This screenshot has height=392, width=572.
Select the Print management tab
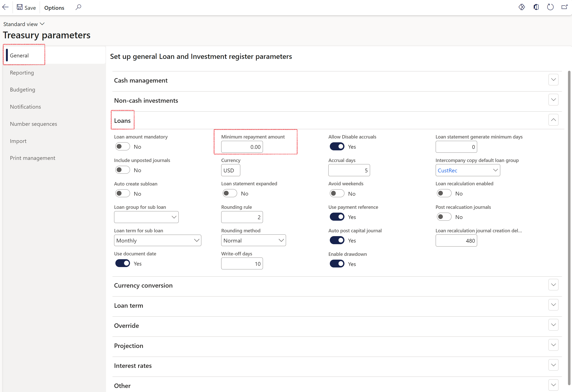coord(32,158)
